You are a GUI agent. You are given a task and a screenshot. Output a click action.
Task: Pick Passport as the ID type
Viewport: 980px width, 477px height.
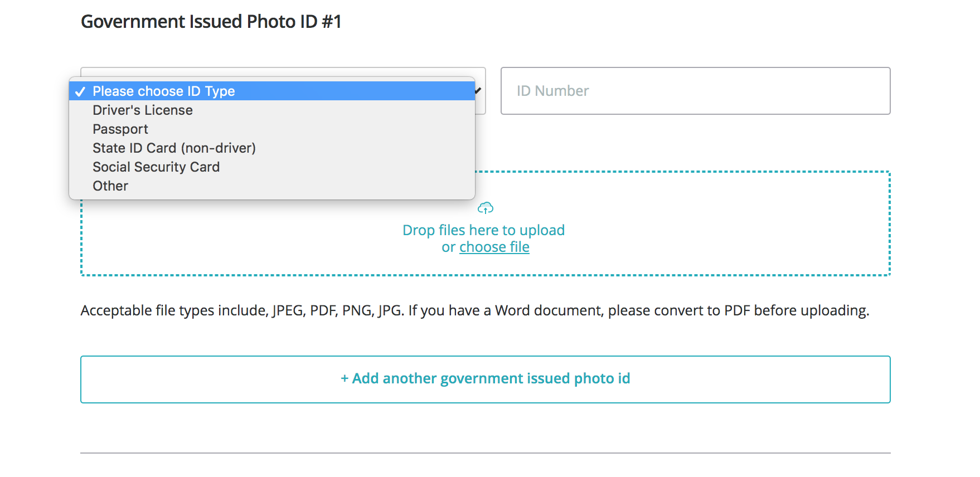[120, 129]
